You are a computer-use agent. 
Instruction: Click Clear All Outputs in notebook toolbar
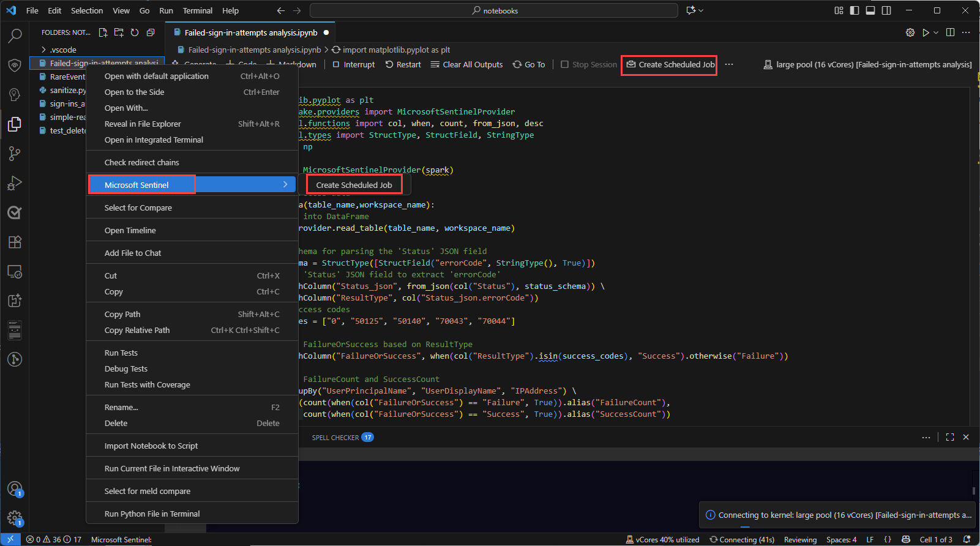click(466, 64)
